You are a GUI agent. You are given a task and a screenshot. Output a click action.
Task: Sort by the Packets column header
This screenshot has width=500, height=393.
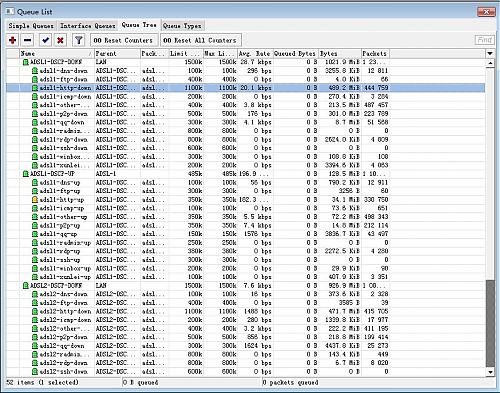pyautogui.click(x=375, y=53)
